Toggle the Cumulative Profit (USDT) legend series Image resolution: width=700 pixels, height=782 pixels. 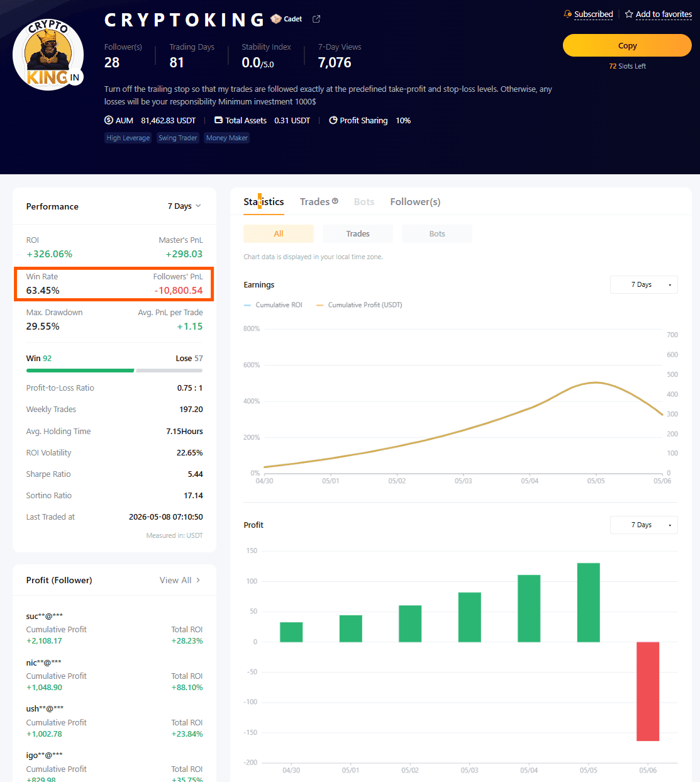pyautogui.click(x=359, y=304)
